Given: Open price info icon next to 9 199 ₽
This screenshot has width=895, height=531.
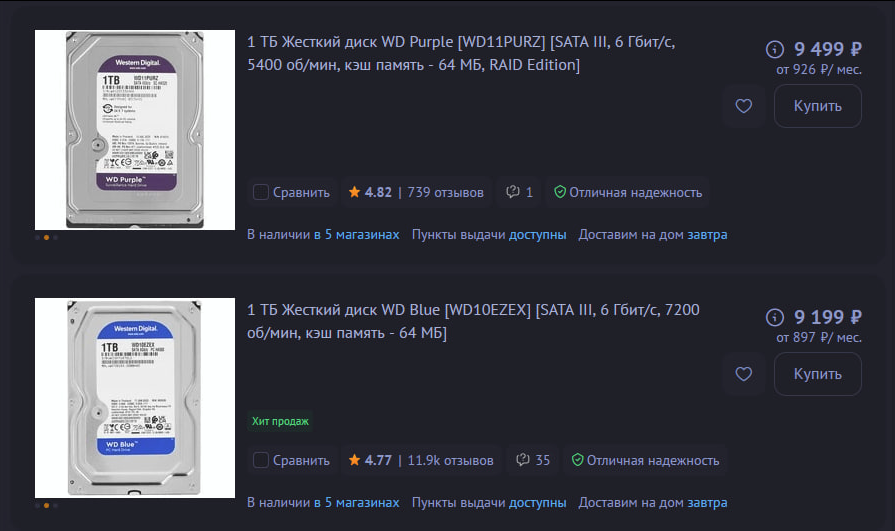Looking at the screenshot, I should click(775, 317).
